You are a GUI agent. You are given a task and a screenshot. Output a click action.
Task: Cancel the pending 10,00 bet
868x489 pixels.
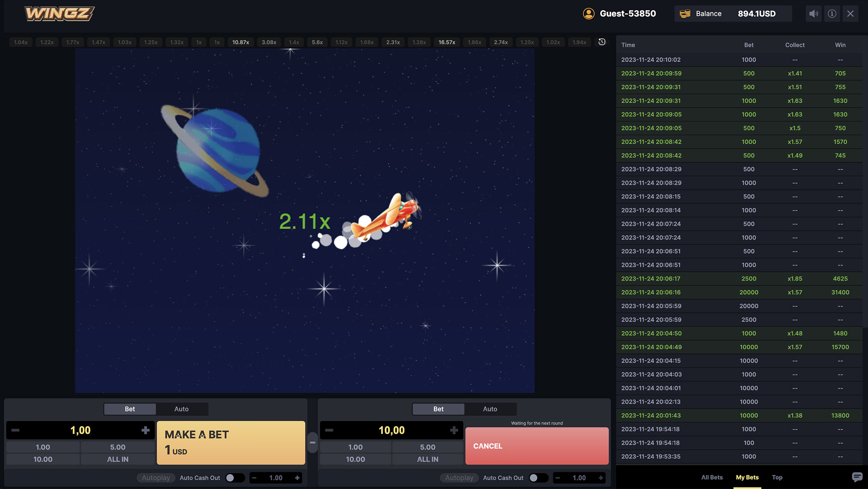tap(537, 446)
